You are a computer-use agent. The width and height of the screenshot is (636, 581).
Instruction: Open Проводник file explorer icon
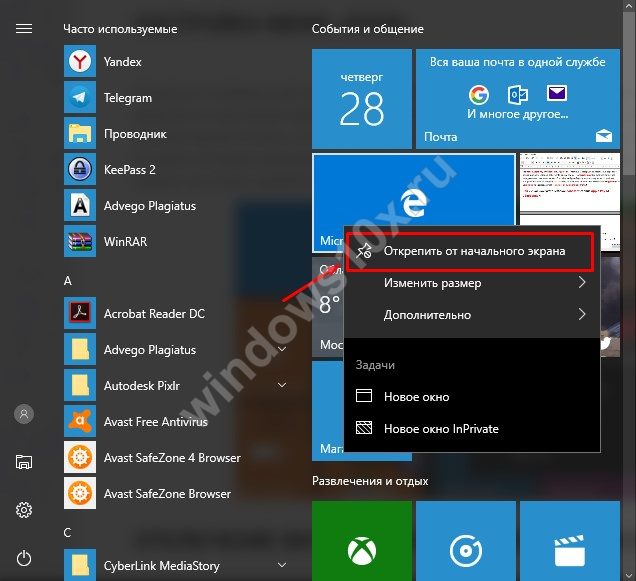click(80, 133)
